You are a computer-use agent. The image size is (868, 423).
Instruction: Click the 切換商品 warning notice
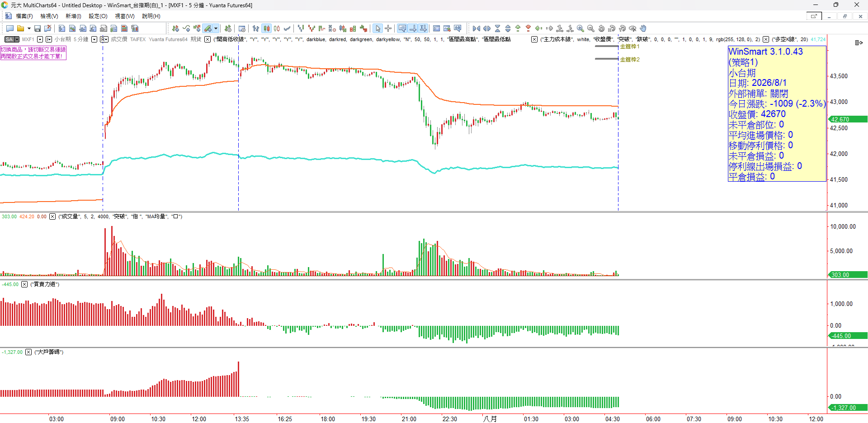click(33, 53)
